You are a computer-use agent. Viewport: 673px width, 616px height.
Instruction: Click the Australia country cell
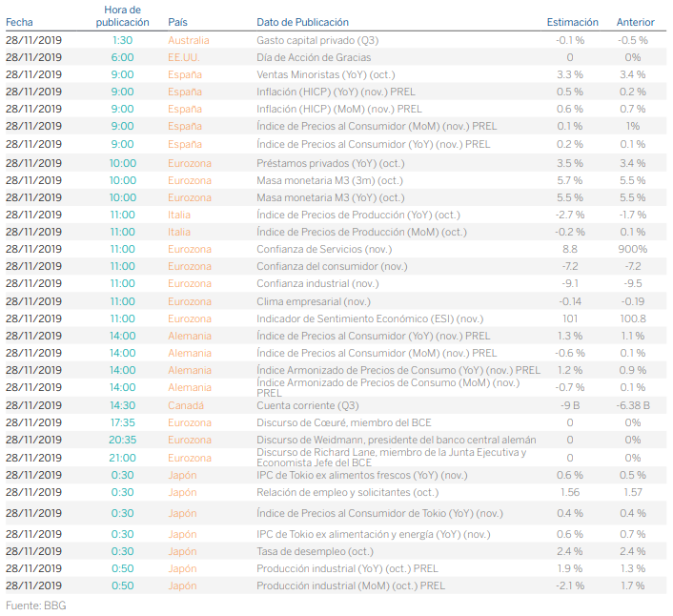(x=188, y=40)
